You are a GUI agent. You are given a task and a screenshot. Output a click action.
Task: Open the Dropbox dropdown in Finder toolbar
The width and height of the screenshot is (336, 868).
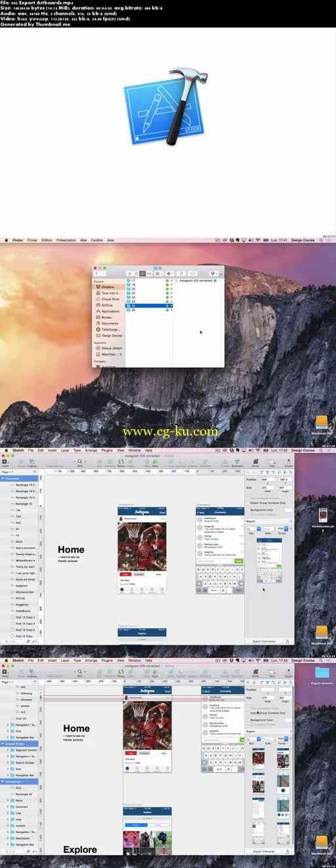pos(213,273)
